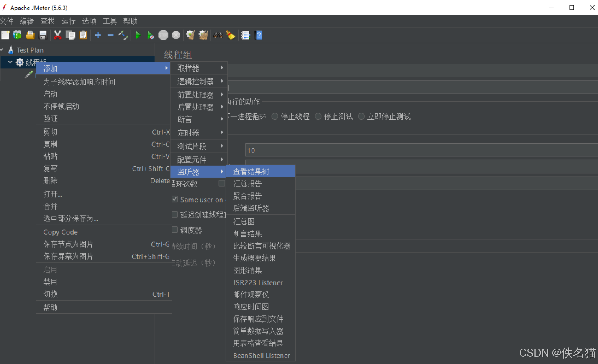
Task: Expand the 前置处理器 submenu
Action: 198,95
